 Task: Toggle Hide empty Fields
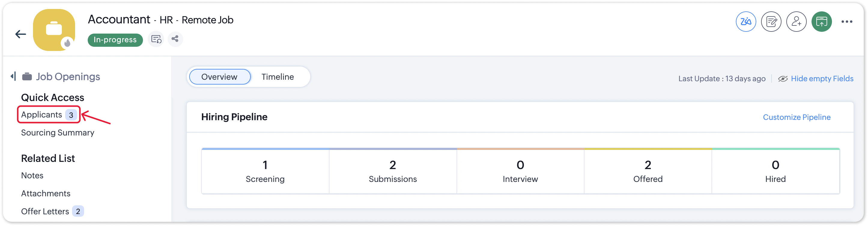(x=821, y=79)
